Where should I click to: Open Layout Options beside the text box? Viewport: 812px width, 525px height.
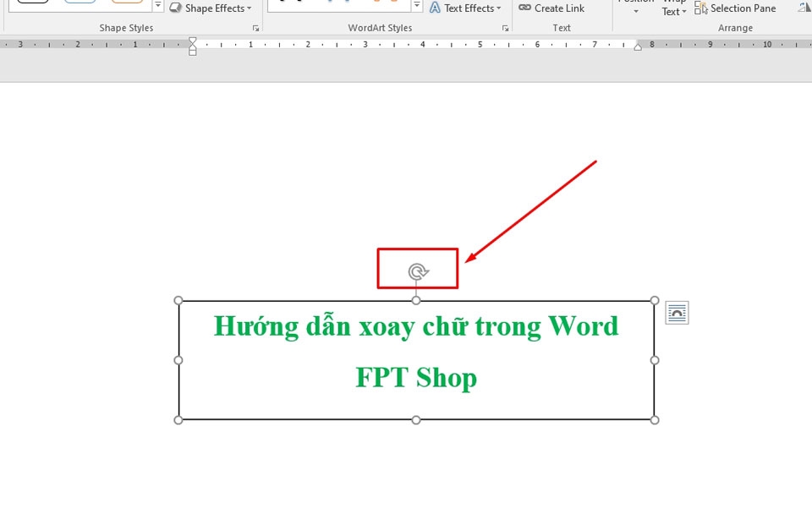[677, 313]
